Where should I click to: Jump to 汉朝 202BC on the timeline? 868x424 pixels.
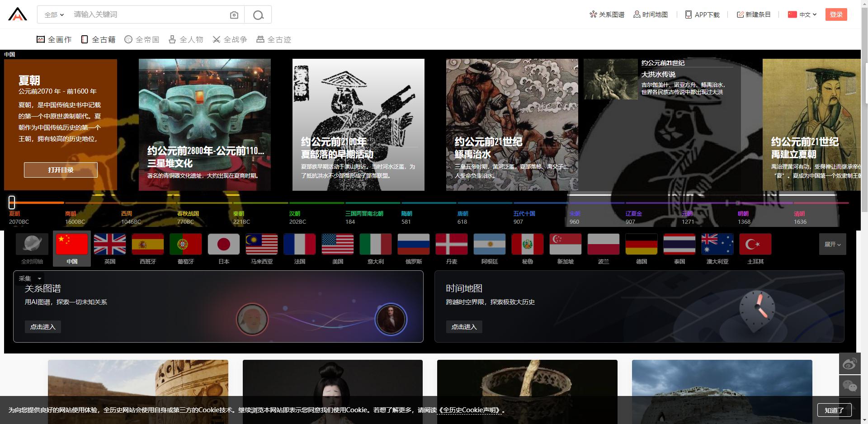pos(297,217)
